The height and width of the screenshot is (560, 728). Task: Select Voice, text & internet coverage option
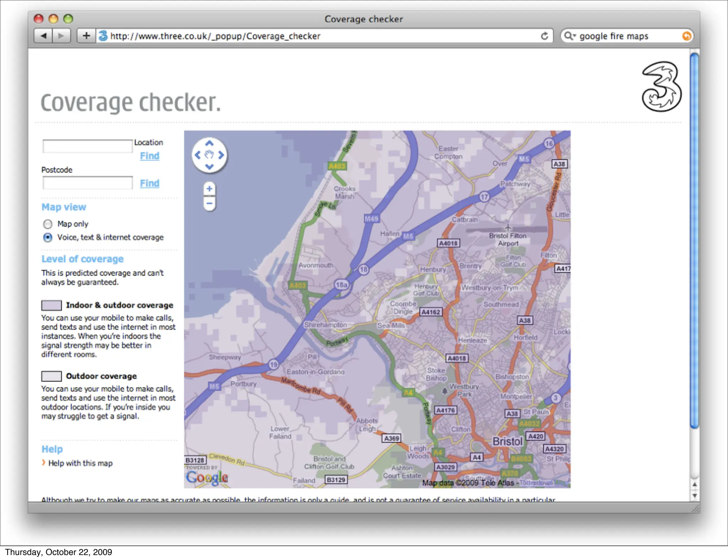48,237
